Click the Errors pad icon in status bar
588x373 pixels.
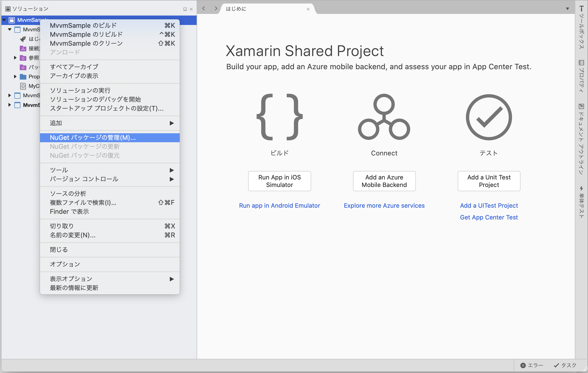(x=523, y=365)
